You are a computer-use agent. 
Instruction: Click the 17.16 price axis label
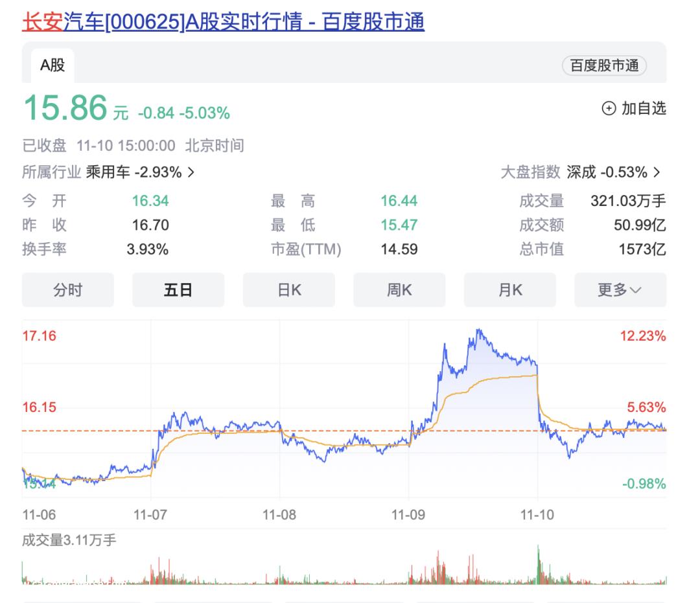click(x=40, y=336)
